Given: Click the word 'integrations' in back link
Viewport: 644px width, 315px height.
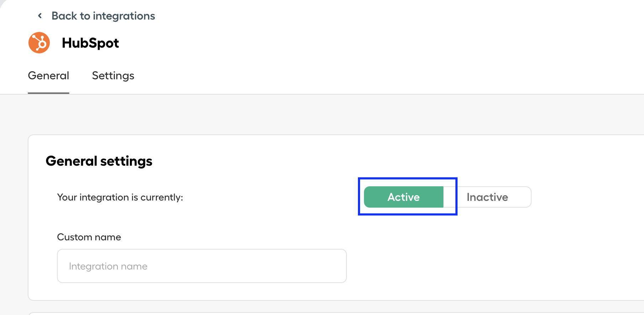Looking at the screenshot, I should (x=124, y=16).
